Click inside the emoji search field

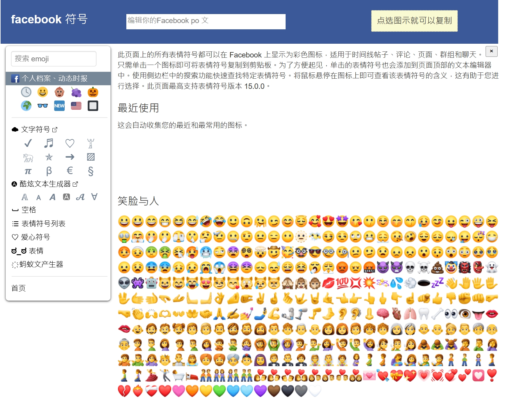(x=53, y=59)
